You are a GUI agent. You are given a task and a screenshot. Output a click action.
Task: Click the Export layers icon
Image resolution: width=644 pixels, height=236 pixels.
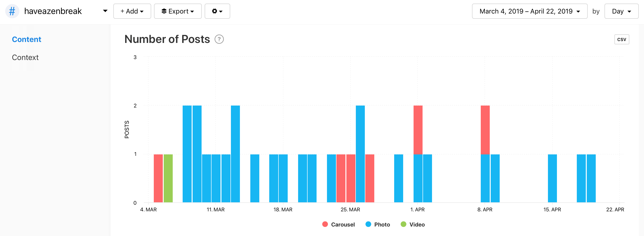click(x=164, y=11)
